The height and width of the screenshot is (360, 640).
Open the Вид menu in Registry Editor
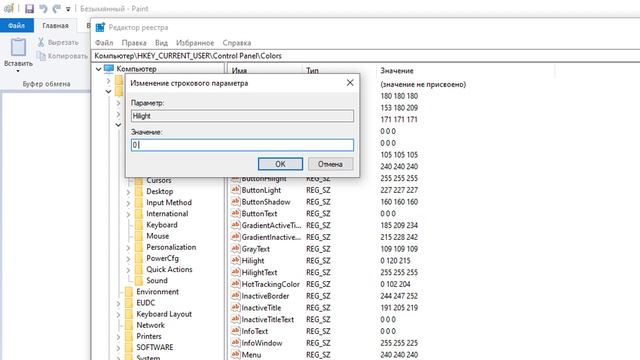(161, 43)
